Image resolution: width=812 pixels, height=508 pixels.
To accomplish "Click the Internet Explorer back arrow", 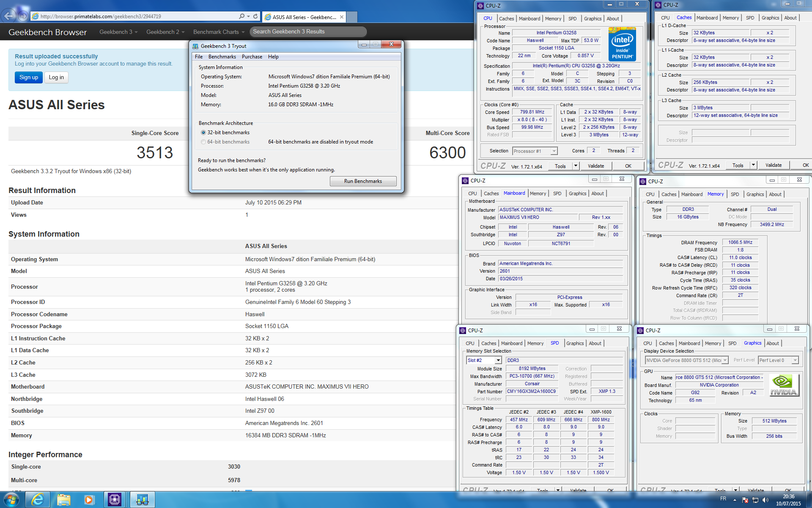I will click(x=9, y=16).
